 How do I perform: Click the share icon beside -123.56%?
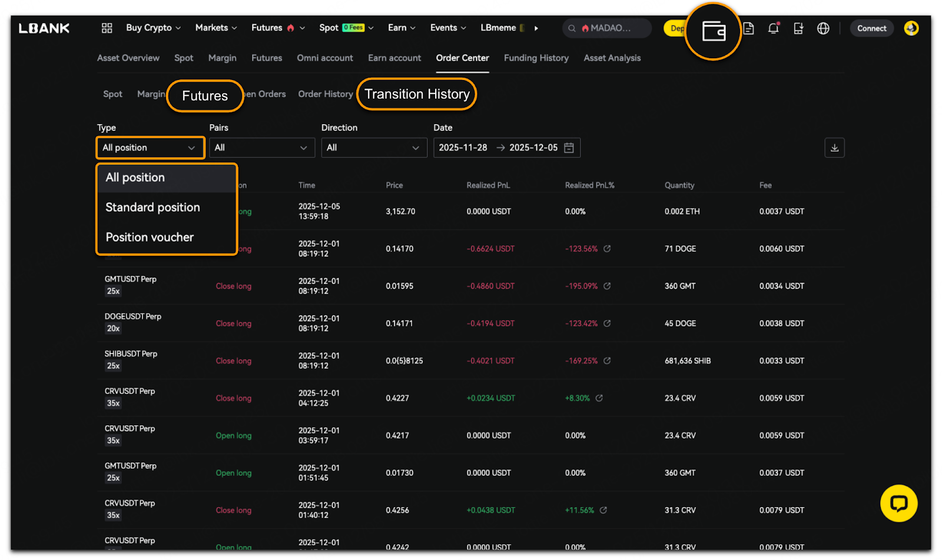pos(607,249)
